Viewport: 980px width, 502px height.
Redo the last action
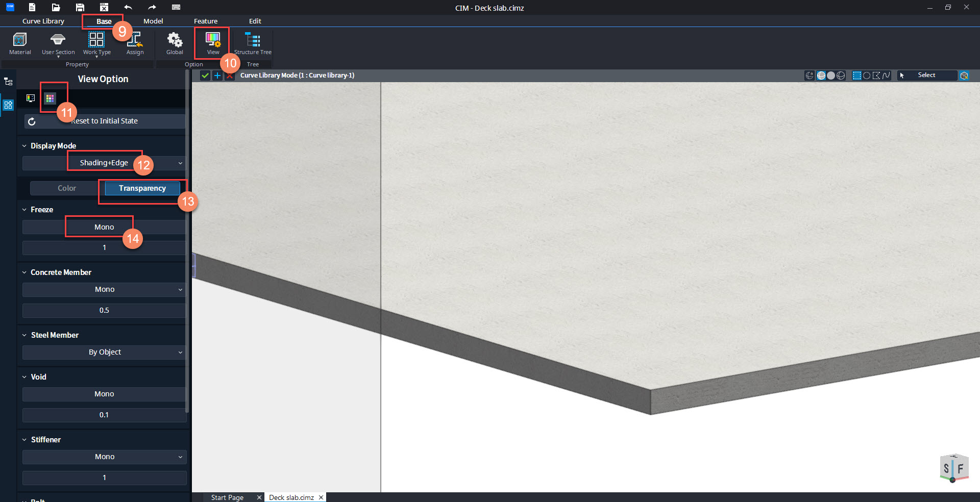[x=152, y=7]
